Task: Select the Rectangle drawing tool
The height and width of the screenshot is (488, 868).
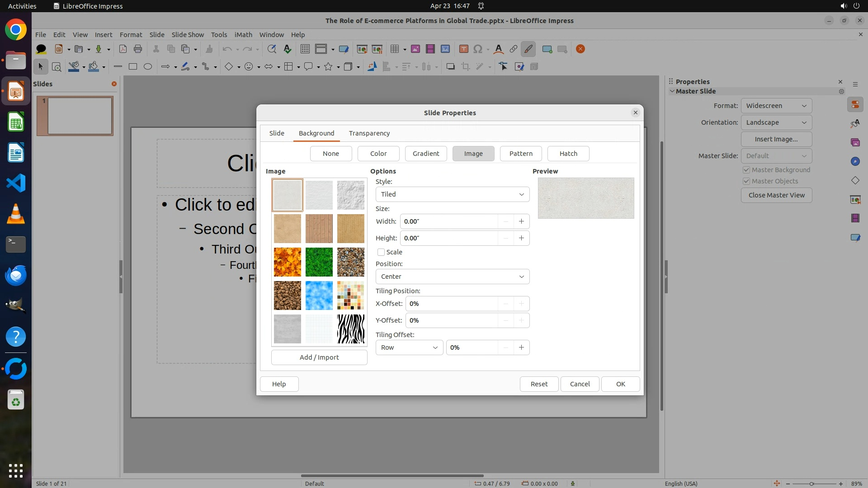Action: (x=133, y=67)
